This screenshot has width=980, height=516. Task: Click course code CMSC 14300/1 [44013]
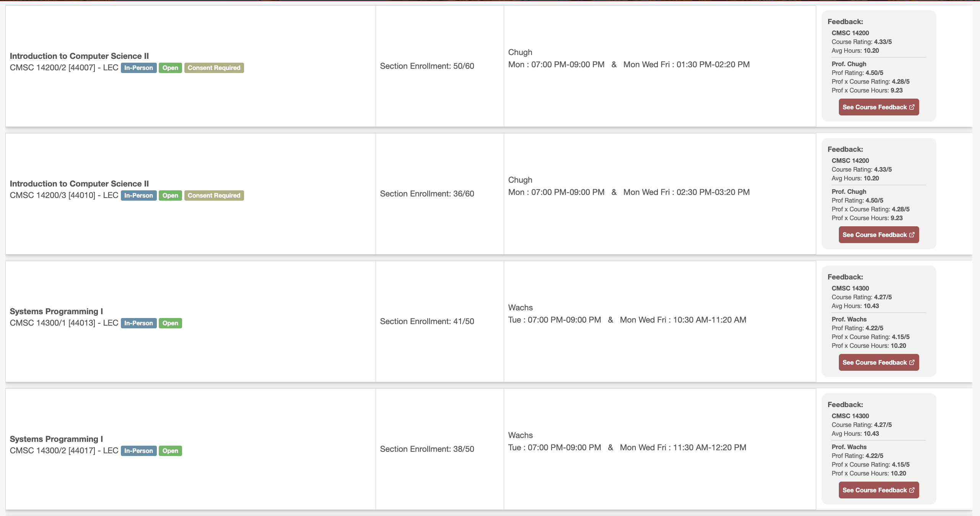pos(52,323)
